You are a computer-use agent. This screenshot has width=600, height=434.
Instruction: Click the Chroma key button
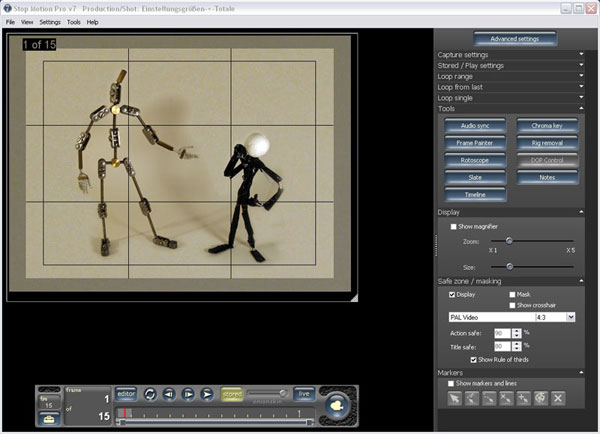point(546,127)
